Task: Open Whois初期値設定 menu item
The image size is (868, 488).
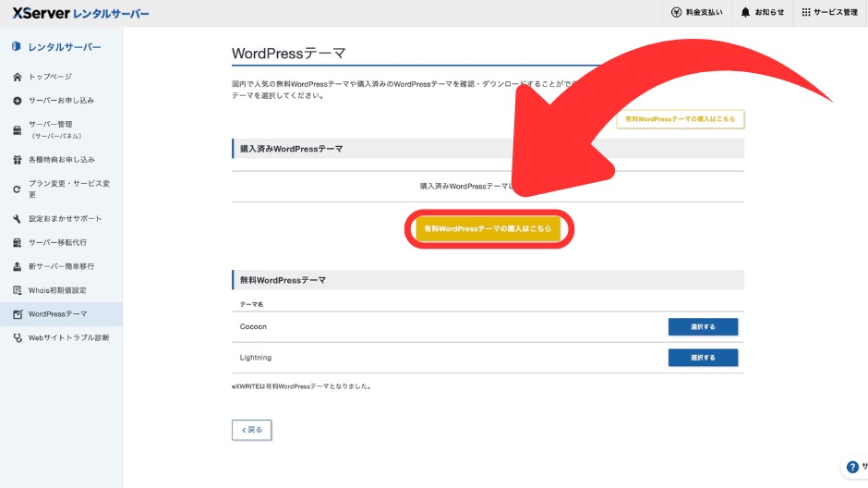Action: tap(57, 290)
